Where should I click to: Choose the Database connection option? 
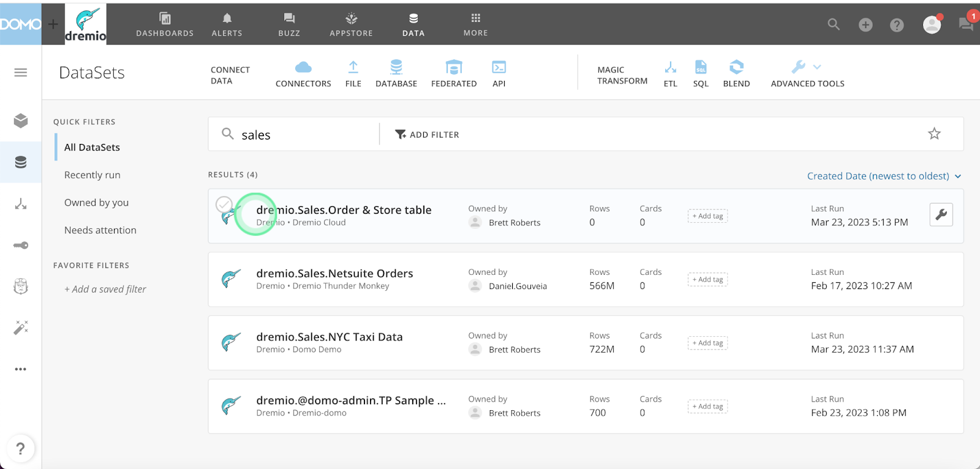pyautogui.click(x=396, y=74)
